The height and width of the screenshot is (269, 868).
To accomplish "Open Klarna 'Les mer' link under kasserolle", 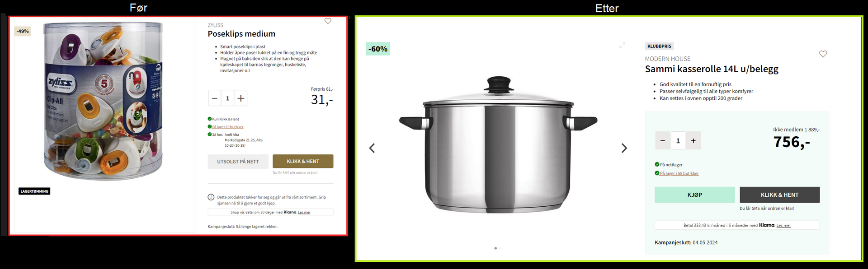I will [783, 225].
